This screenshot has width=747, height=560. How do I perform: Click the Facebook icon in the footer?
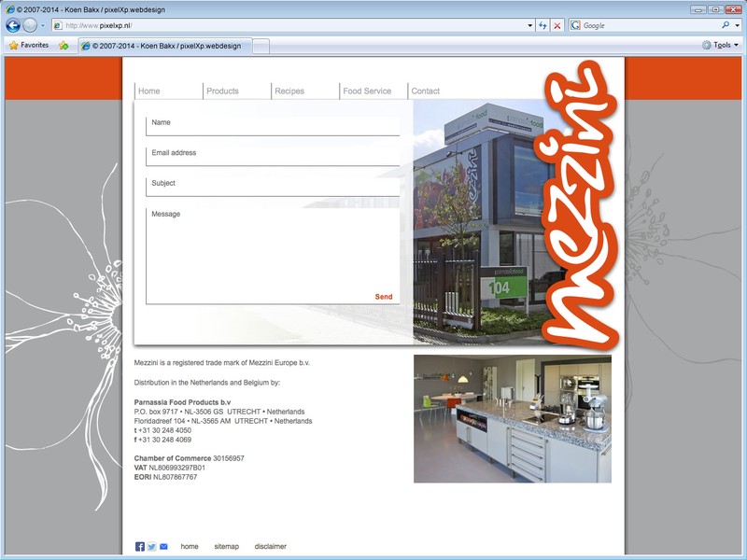point(140,546)
